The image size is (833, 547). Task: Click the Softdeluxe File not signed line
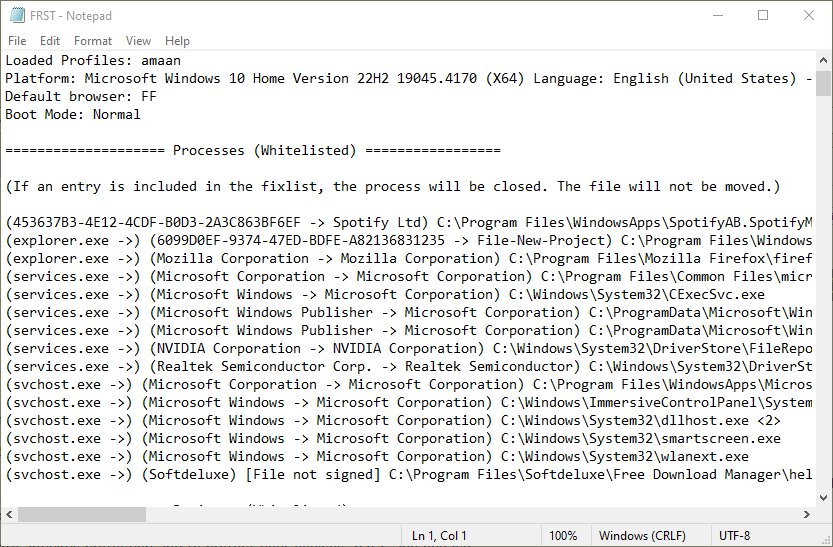(x=408, y=474)
